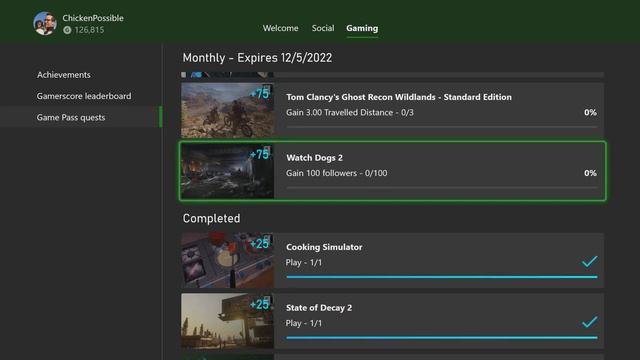640x360 pixels.
Task: Switch to the Social tab
Action: click(323, 28)
